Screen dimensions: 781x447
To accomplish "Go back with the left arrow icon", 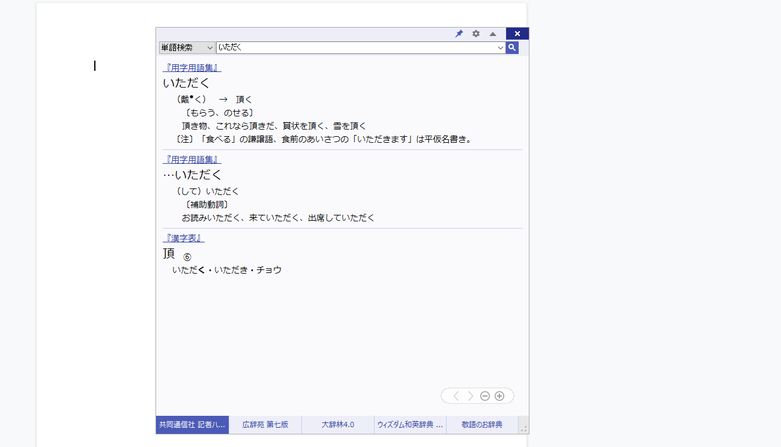I will [x=456, y=396].
